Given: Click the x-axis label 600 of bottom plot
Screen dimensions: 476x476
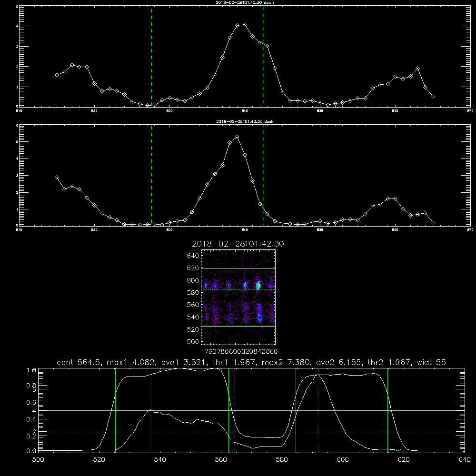Looking at the screenshot, I should (x=343, y=460).
